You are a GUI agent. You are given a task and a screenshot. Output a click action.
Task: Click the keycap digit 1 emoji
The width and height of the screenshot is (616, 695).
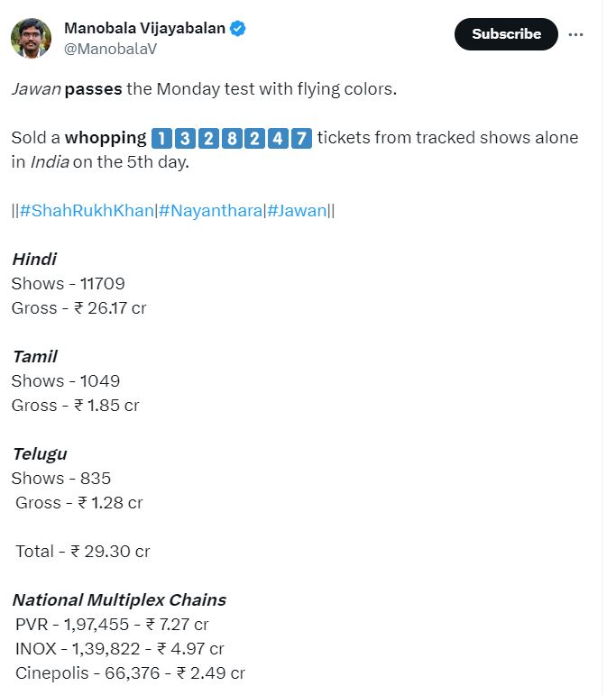[161, 138]
